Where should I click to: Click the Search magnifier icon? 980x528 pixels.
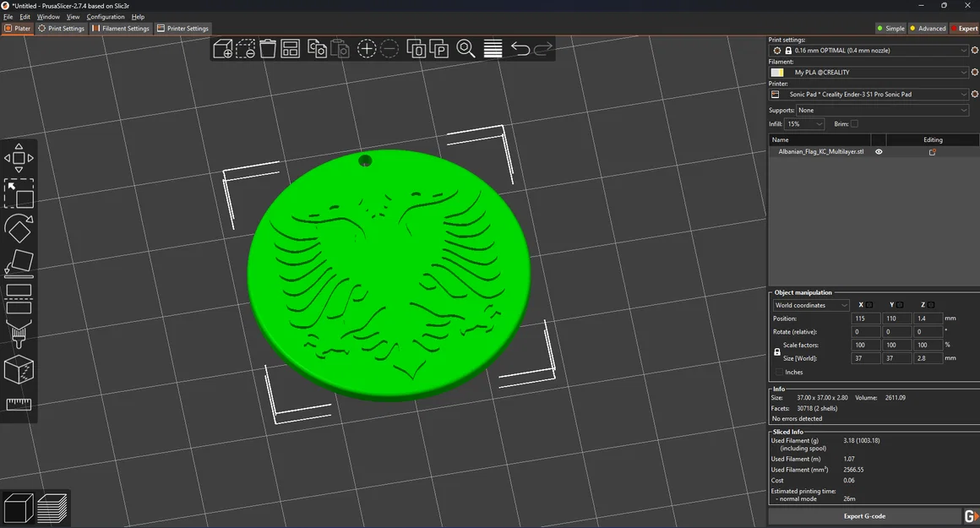point(465,49)
